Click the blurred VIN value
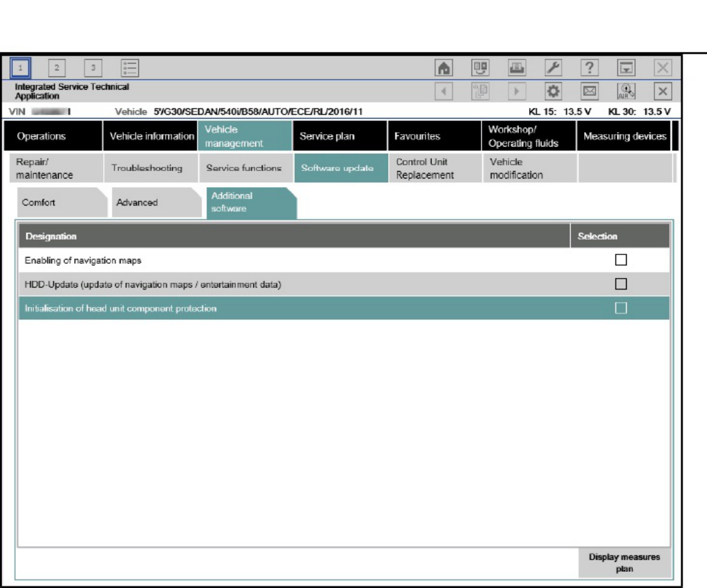Image resolution: width=707 pixels, height=588 pixels. pos(51,112)
